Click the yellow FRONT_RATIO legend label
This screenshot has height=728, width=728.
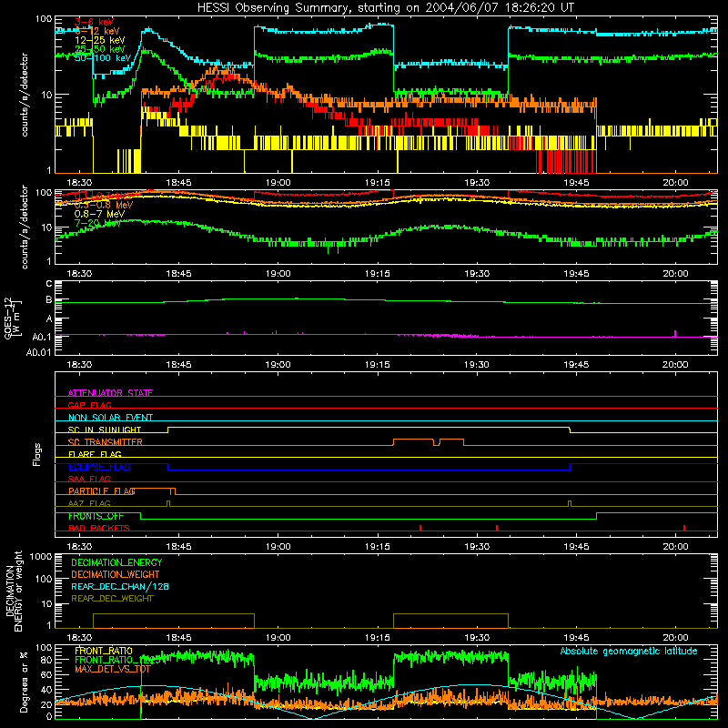(x=104, y=651)
